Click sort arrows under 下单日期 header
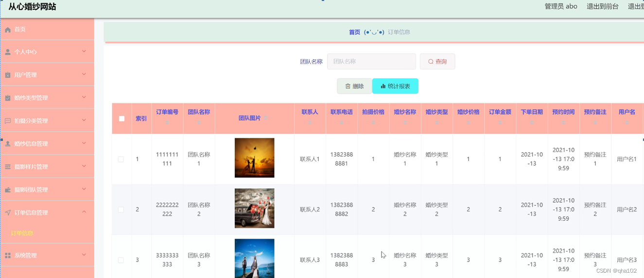The height and width of the screenshot is (278, 644). point(532,122)
